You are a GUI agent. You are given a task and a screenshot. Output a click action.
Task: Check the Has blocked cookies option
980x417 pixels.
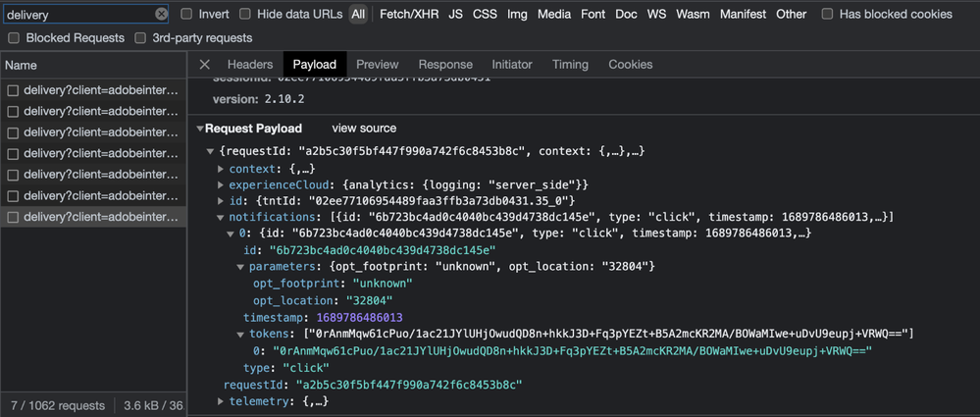coord(828,15)
